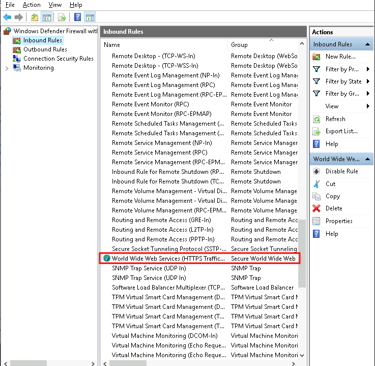Select Remote Event Monitor (RPC-EPMAP) rule
Viewport: 375px width, 366px height.
coord(162,114)
